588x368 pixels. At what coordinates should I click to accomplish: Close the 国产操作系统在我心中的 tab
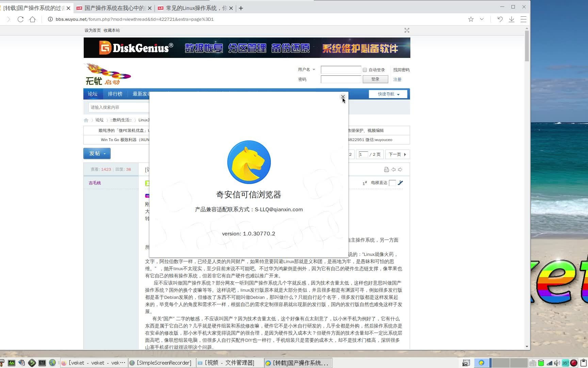click(x=150, y=8)
